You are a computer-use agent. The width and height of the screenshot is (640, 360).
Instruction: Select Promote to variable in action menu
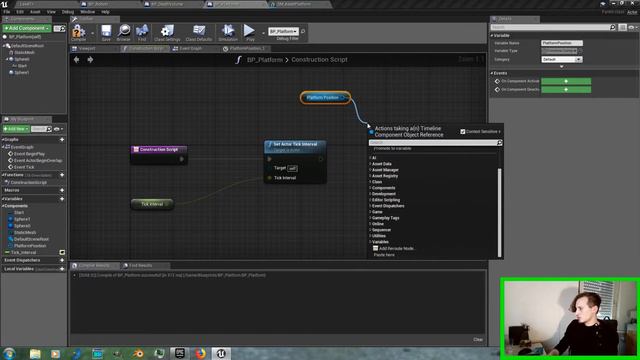click(393, 149)
